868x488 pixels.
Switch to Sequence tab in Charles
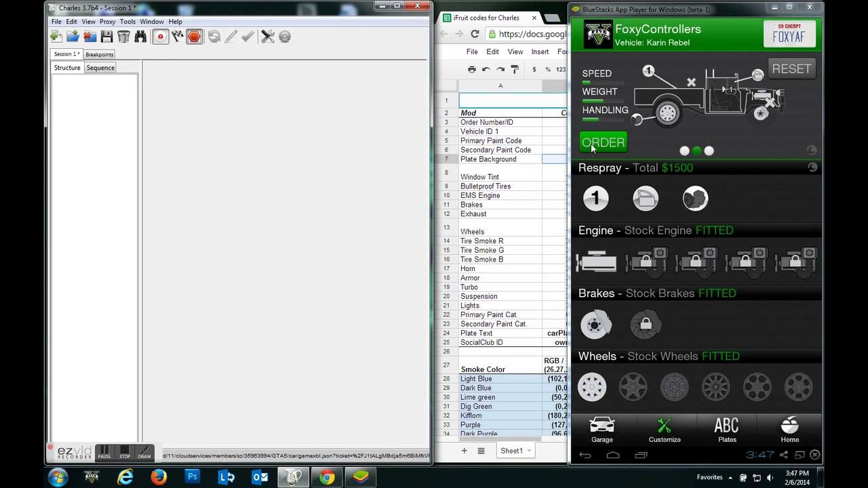(x=100, y=68)
